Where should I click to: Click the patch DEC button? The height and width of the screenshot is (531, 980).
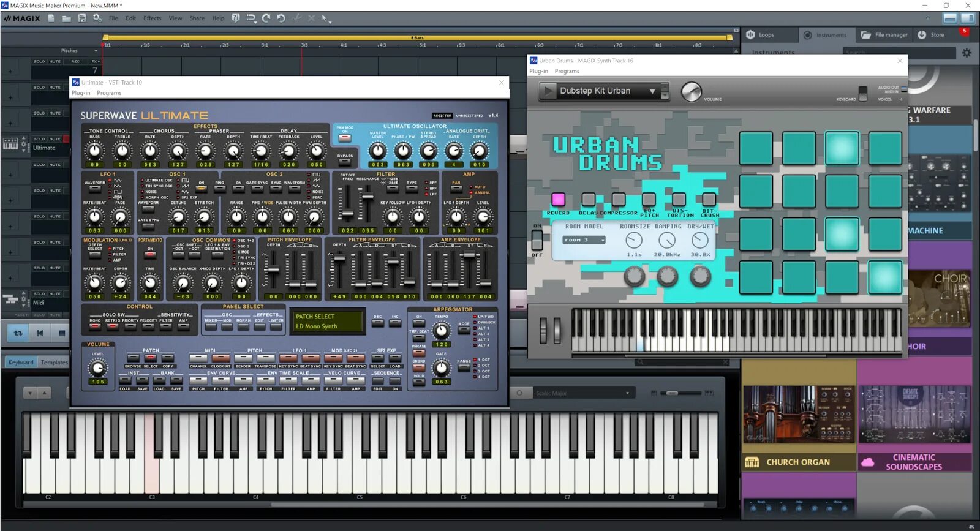pyautogui.click(x=378, y=323)
